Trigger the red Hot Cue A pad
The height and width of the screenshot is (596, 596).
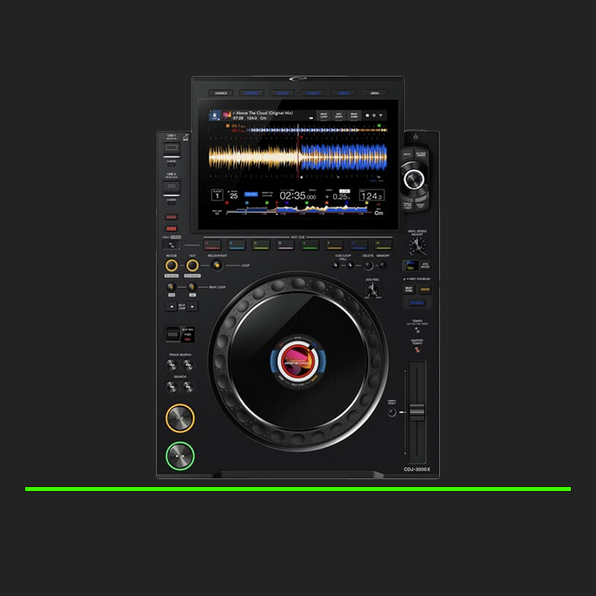click(x=212, y=245)
